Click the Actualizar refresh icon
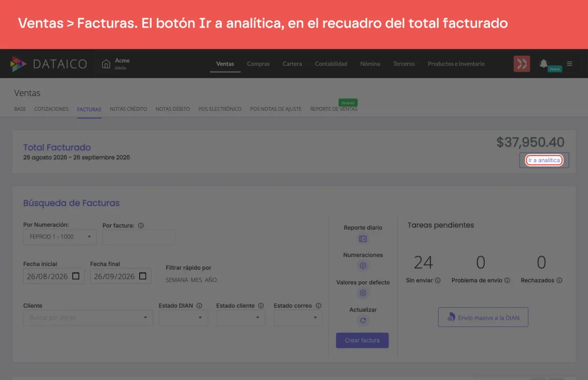The image size is (588, 380). 363,321
